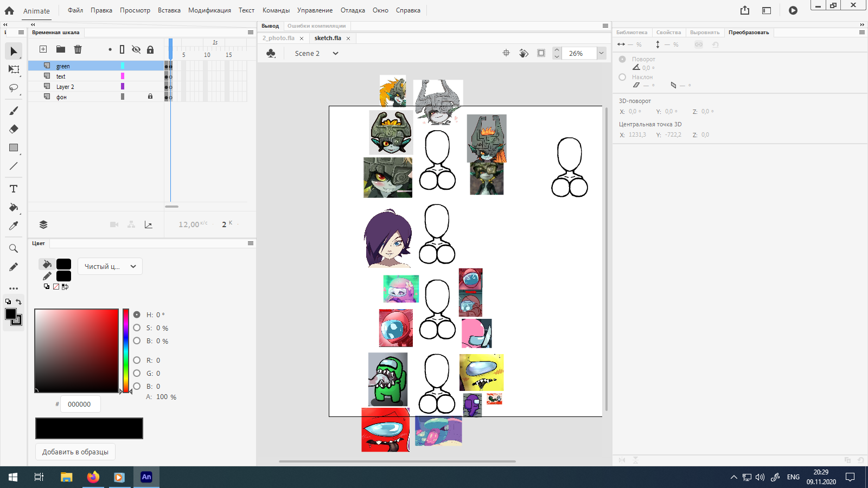This screenshot has width=868, height=488.
Task: Toggle hide all layers eye icon
Action: (136, 49)
